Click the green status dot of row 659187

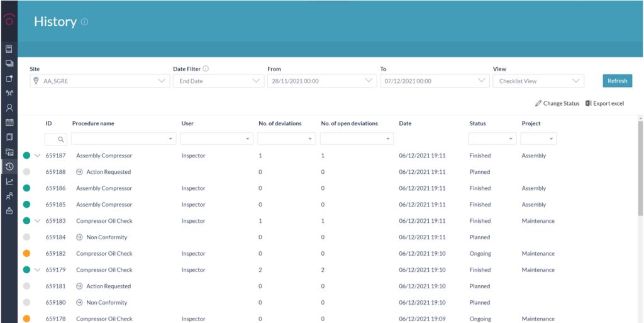pos(26,156)
